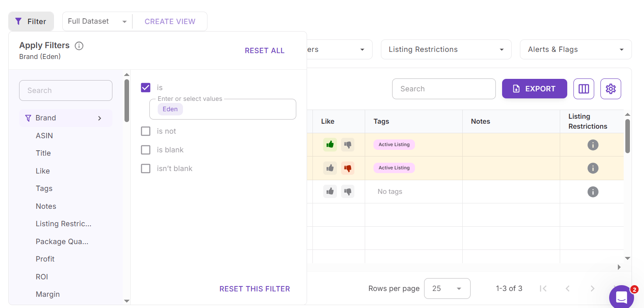The image size is (644, 308).
Task: Click the Apply Filters info icon
Action: click(79, 46)
